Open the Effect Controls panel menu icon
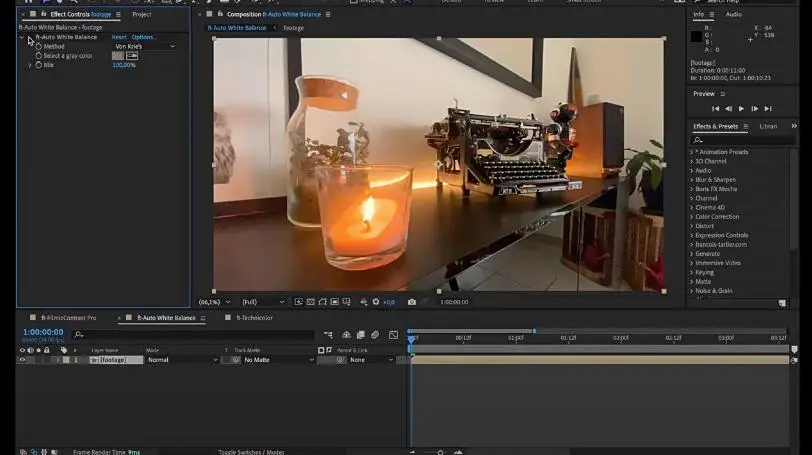Viewport: 812px width, 455px height. pyautogui.click(x=118, y=14)
